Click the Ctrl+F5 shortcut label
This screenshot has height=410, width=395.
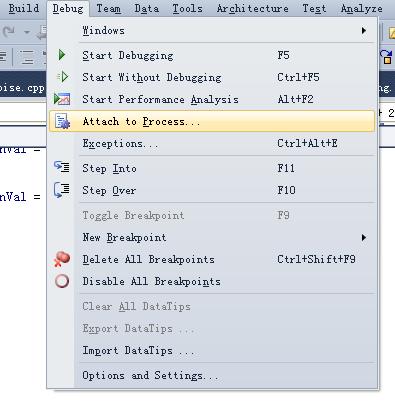[x=298, y=77]
